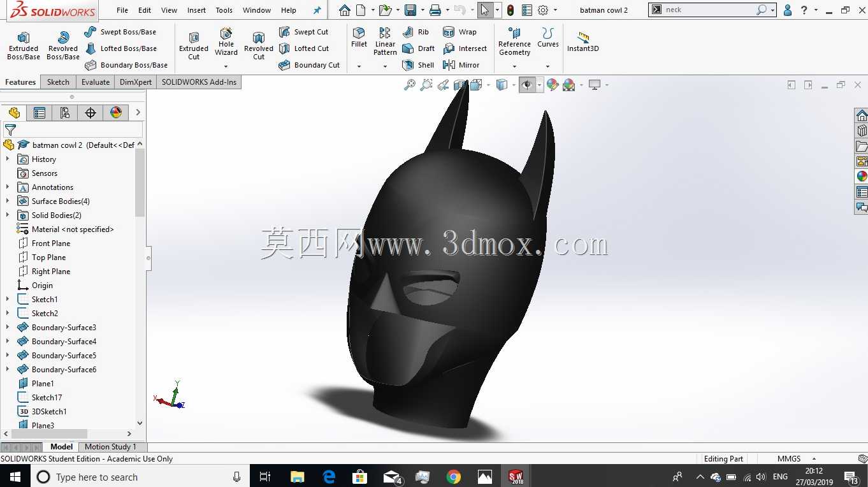This screenshot has height=487, width=868.
Task: Open the DimXpertManager crosshair tab
Action: 90,113
